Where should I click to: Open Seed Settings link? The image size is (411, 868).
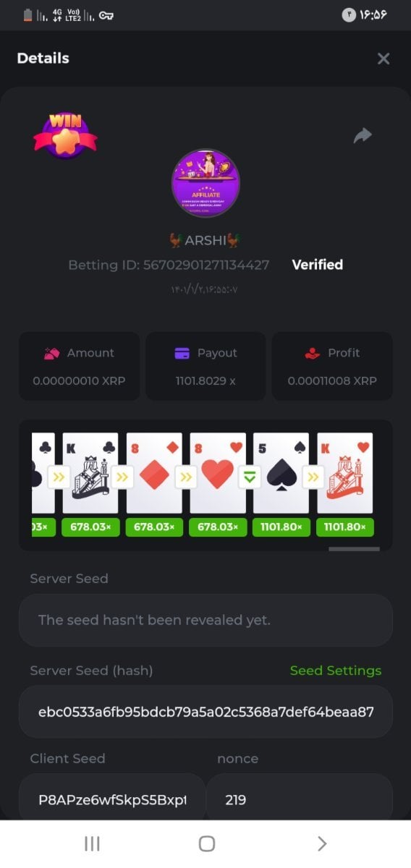tap(336, 671)
